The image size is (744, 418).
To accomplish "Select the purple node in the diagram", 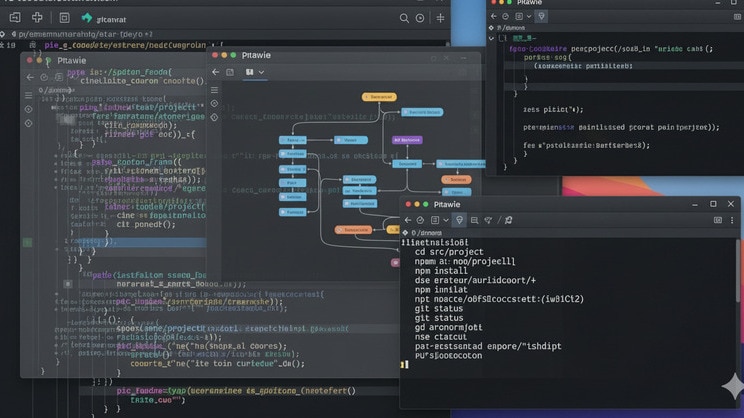I will 407,140.
